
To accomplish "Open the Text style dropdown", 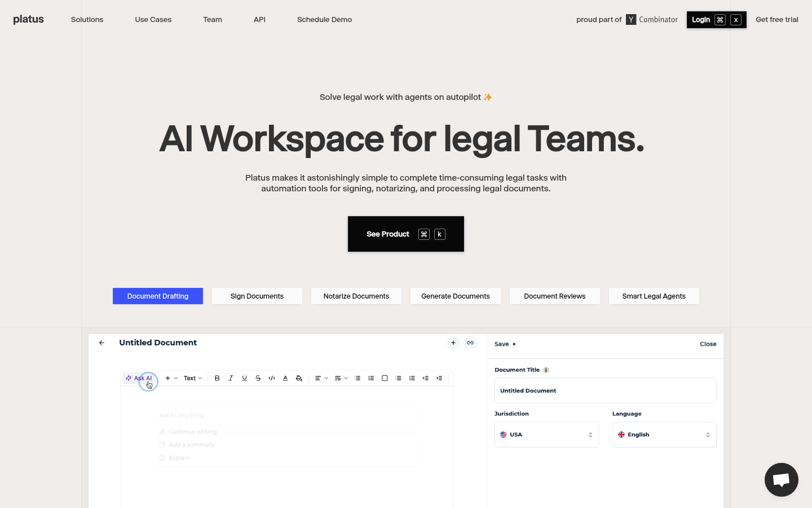I will (193, 378).
